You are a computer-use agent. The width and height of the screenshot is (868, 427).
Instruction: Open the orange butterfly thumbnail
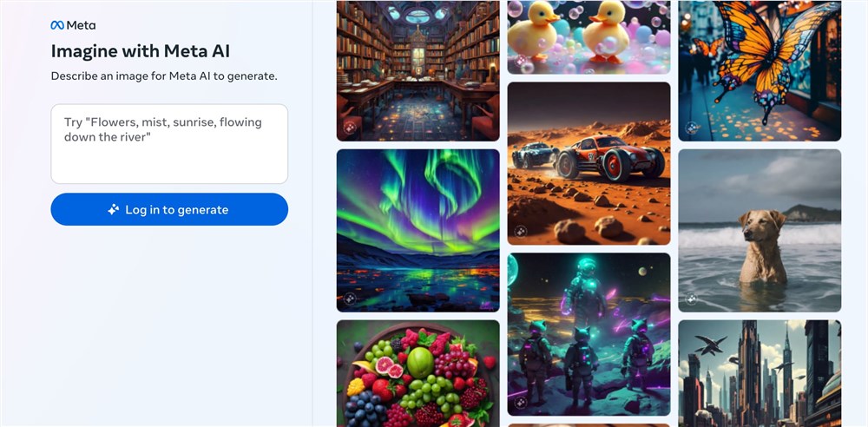coord(759,71)
